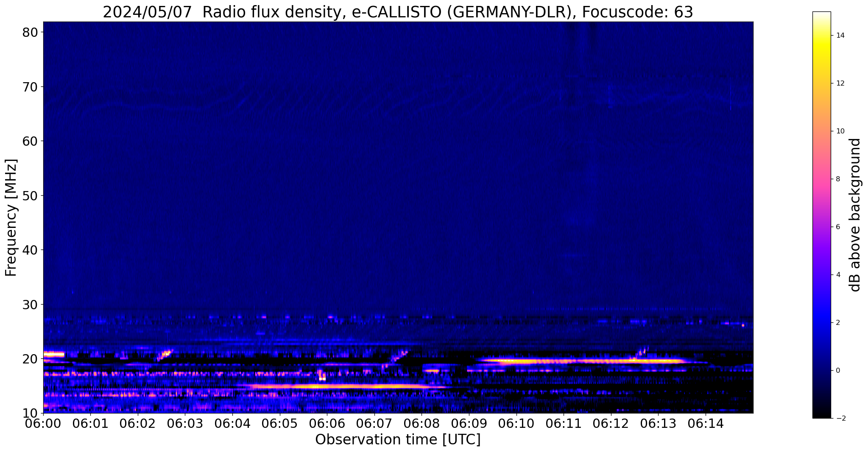Select the "dB above background" colorbar label
The height and width of the screenshot is (452, 868).
click(855, 215)
